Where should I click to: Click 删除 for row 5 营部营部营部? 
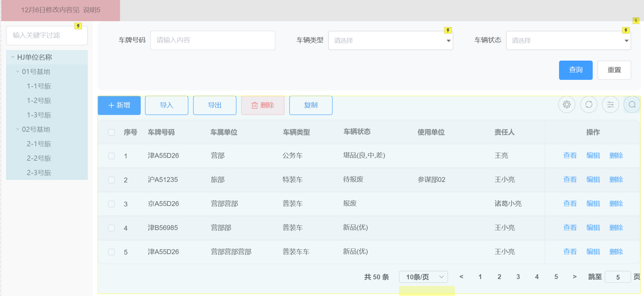(616, 252)
